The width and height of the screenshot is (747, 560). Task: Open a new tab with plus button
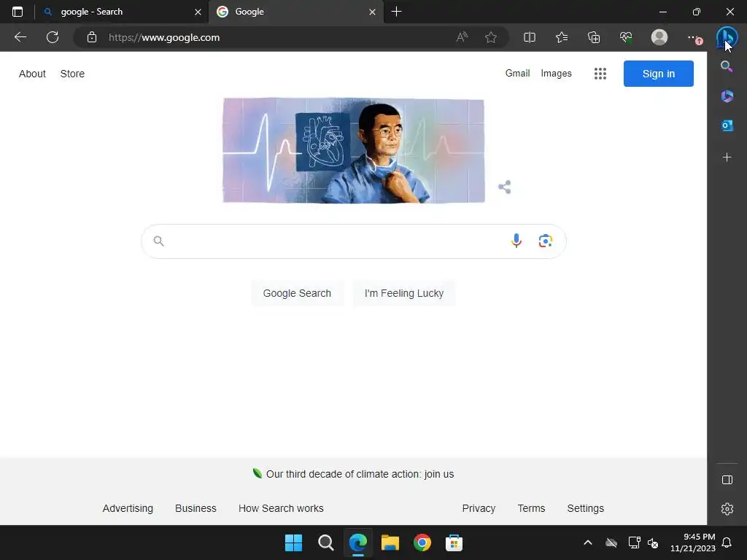396,12
